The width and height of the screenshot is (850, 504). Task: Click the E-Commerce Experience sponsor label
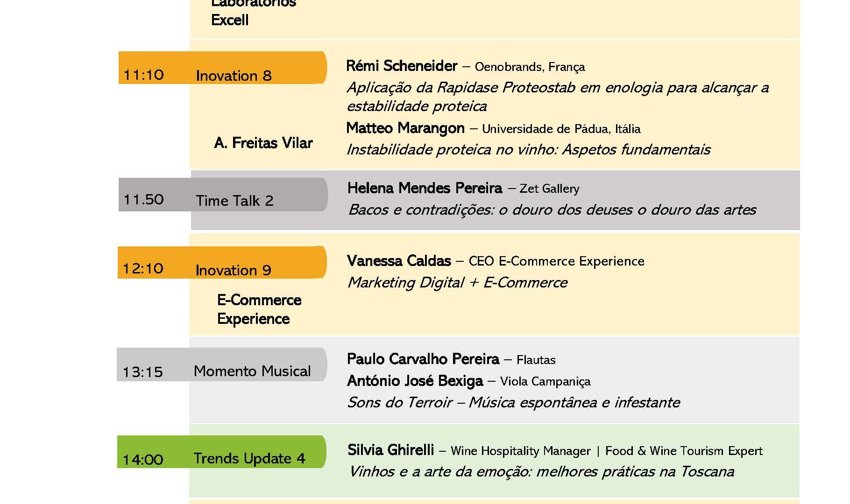[x=259, y=309]
